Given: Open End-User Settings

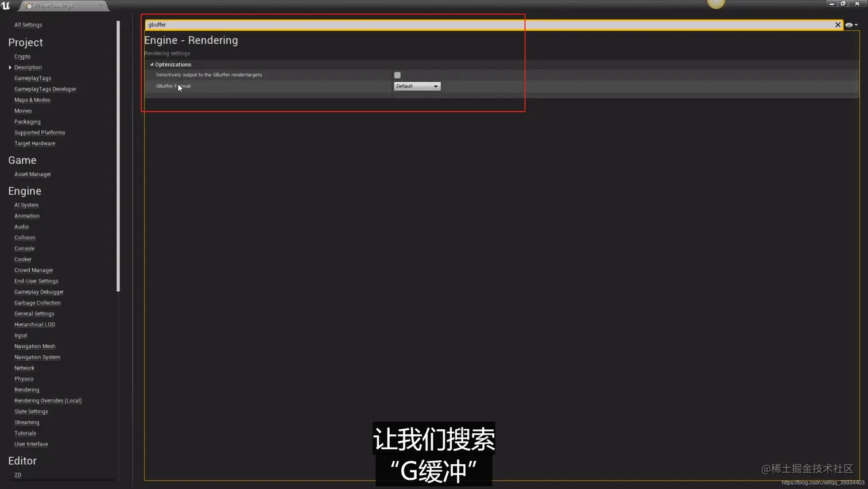Looking at the screenshot, I should (36, 282).
